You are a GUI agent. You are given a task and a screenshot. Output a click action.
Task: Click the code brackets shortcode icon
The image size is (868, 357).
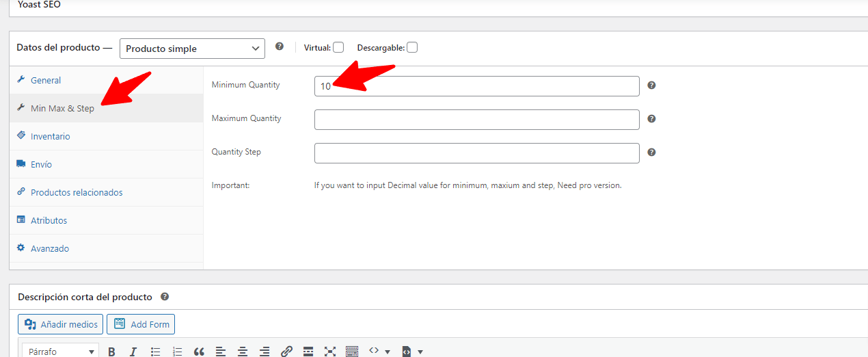coord(374,350)
